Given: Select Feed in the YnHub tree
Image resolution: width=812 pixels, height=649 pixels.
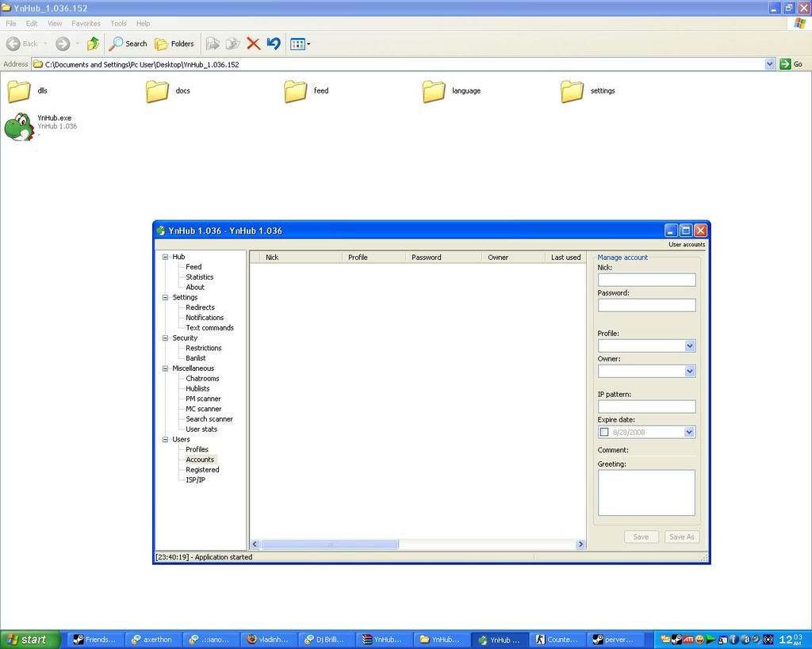Looking at the screenshot, I should click(x=193, y=267).
